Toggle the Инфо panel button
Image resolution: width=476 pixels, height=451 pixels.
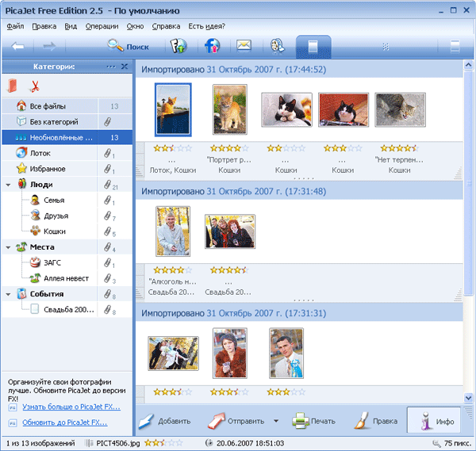pyautogui.click(x=433, y=420)
